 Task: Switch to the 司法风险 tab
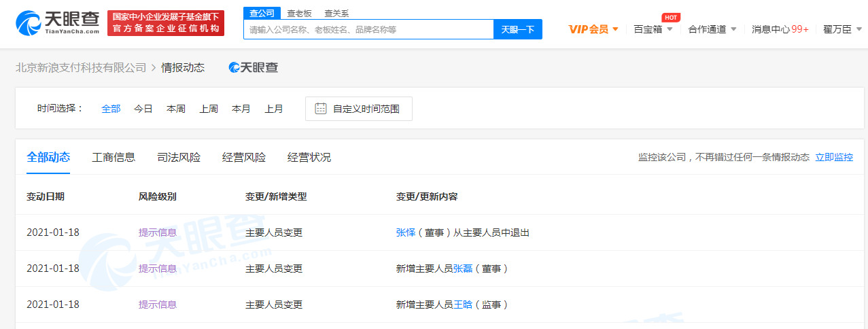[179, 157]
